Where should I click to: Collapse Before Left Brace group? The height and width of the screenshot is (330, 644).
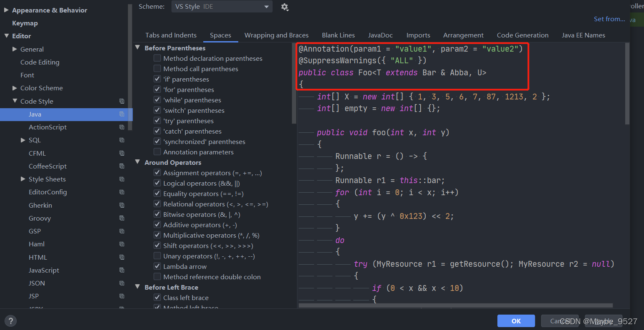138,287
